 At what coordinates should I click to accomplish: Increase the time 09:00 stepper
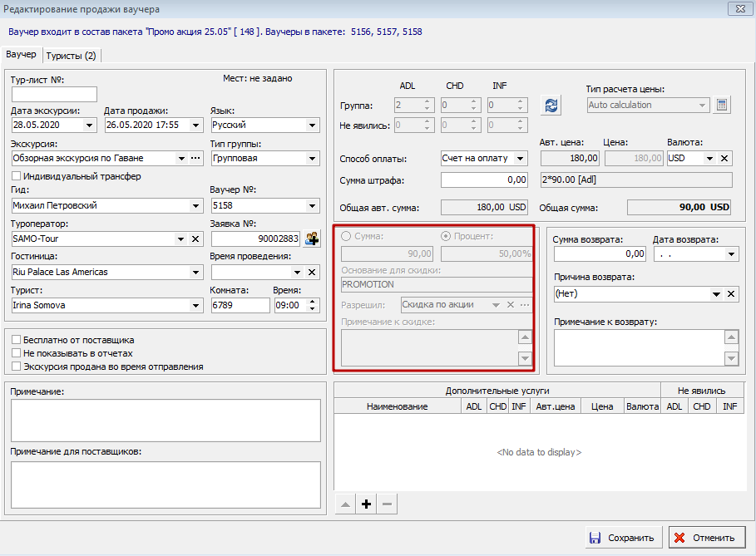[313, 302]
